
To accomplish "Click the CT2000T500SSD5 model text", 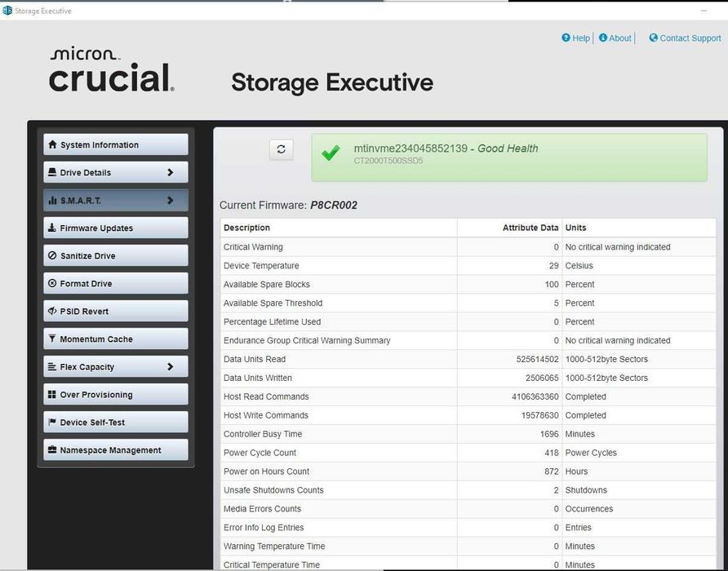I will tap(388, 161).
